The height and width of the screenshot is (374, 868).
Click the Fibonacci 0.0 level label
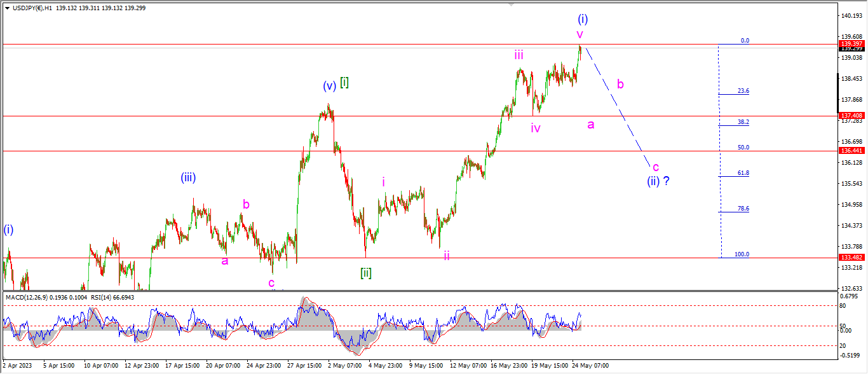[745, 41]
